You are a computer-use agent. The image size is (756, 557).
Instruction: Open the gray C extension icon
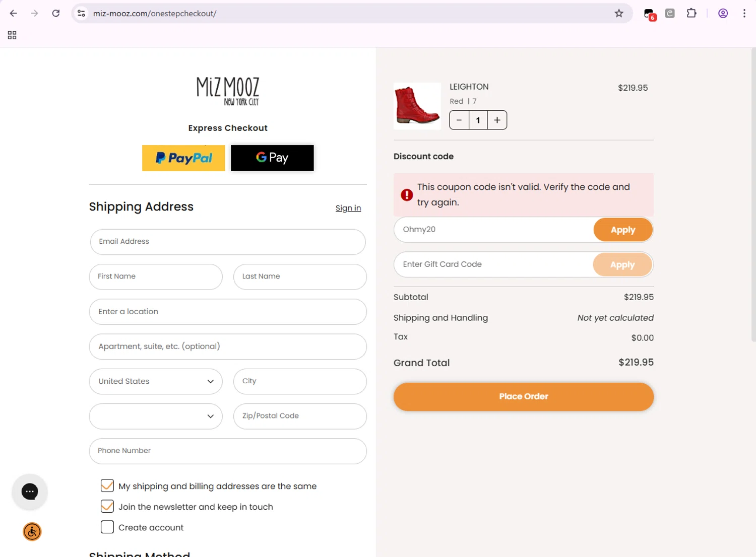tap(670, 14)
